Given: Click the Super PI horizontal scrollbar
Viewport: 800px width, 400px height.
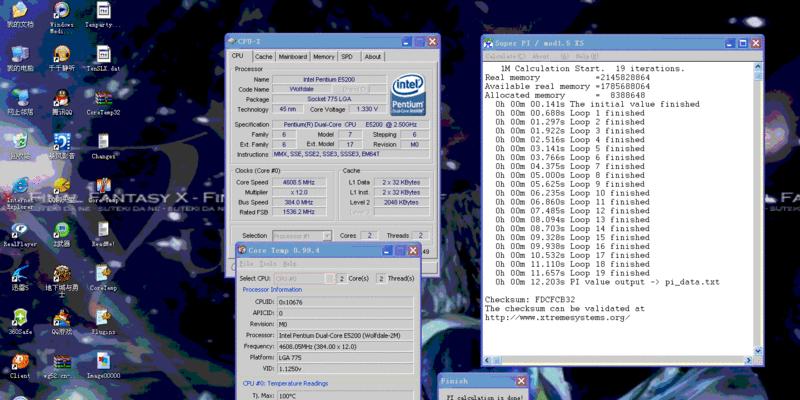Looking at the screenshot, I should click(618, 360).
